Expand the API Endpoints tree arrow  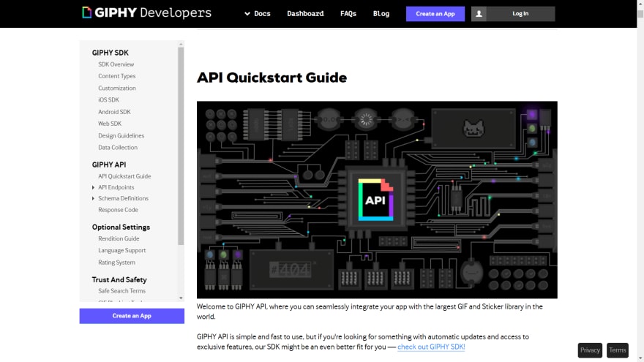pos(93,187)
